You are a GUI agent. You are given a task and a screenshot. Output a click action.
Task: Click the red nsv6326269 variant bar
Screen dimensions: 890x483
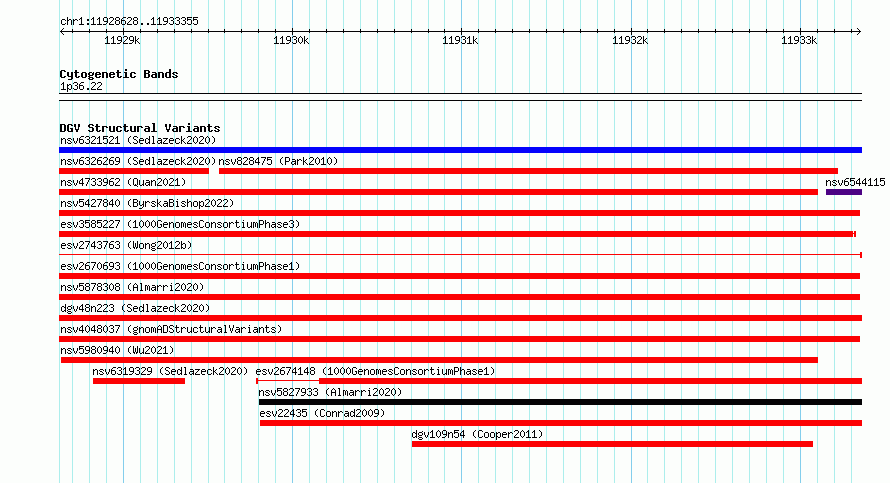pos(134,171)
